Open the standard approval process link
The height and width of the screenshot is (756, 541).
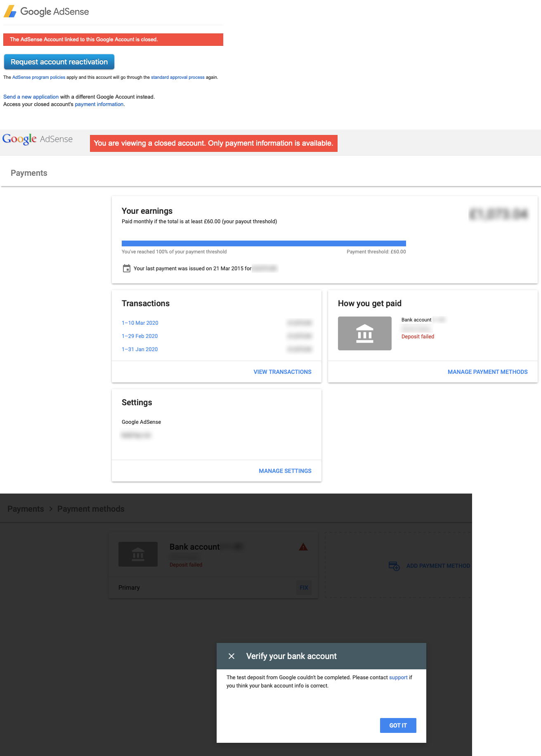point(178,77)
